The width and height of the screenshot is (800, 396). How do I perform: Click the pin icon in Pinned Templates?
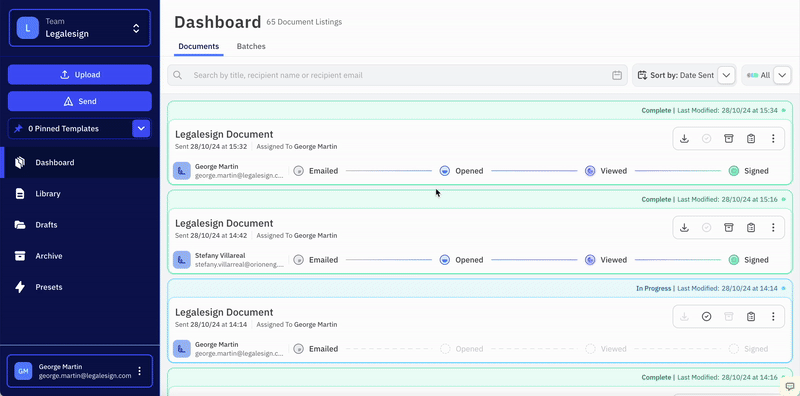coord(18,129)
